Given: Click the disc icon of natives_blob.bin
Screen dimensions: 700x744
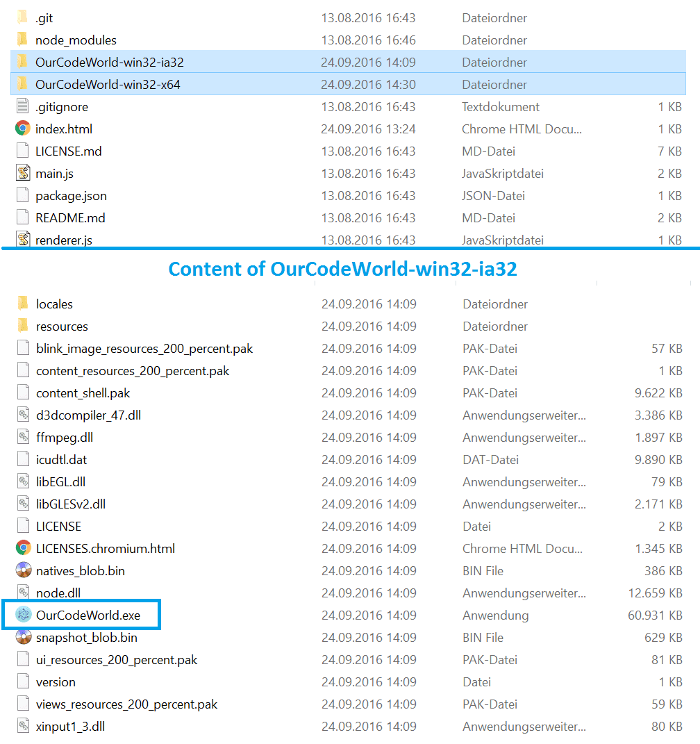Looking at the screenshot, I should (24, 570).
